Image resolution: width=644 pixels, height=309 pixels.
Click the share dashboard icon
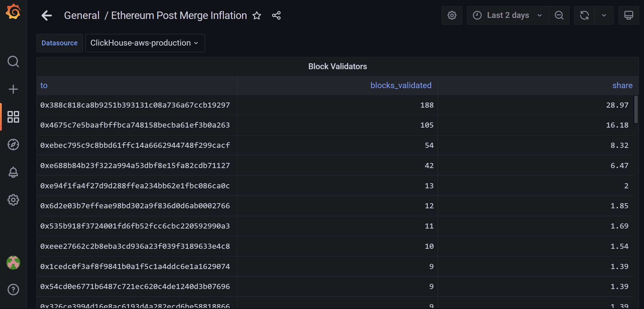click(x=276, y=15)
